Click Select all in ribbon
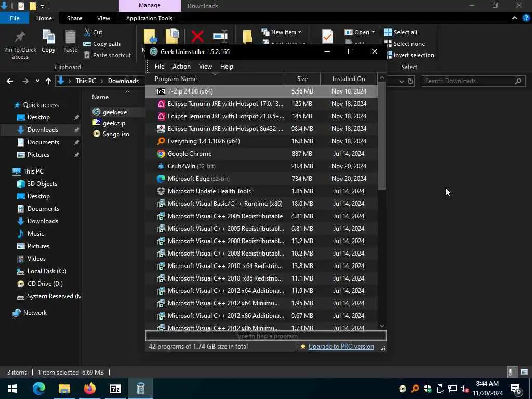532x399 pixels. (401, 32)
